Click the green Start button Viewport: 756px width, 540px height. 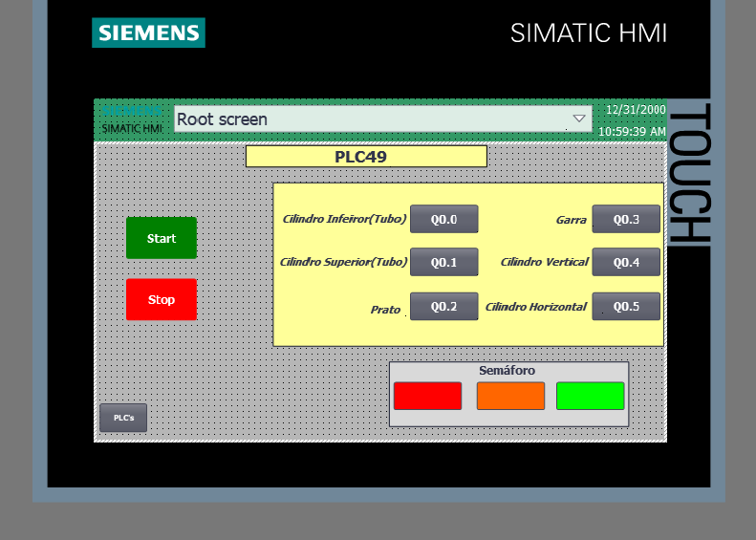[162, 238]
